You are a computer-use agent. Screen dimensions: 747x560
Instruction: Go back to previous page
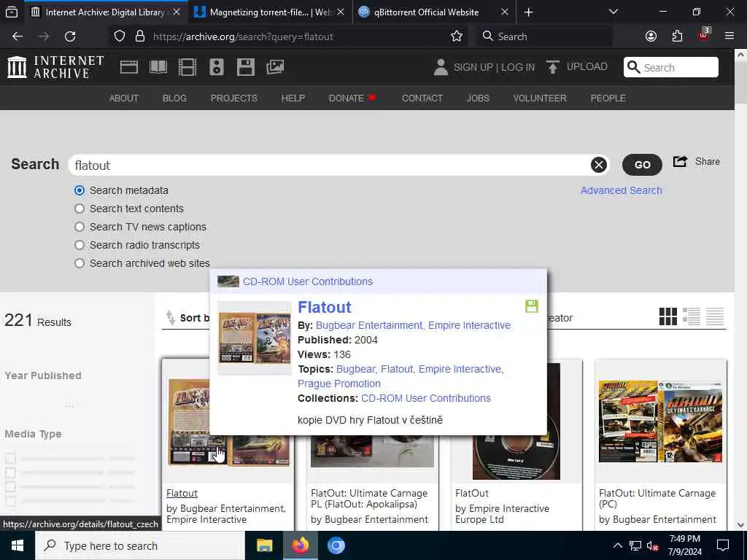point(18,36)
